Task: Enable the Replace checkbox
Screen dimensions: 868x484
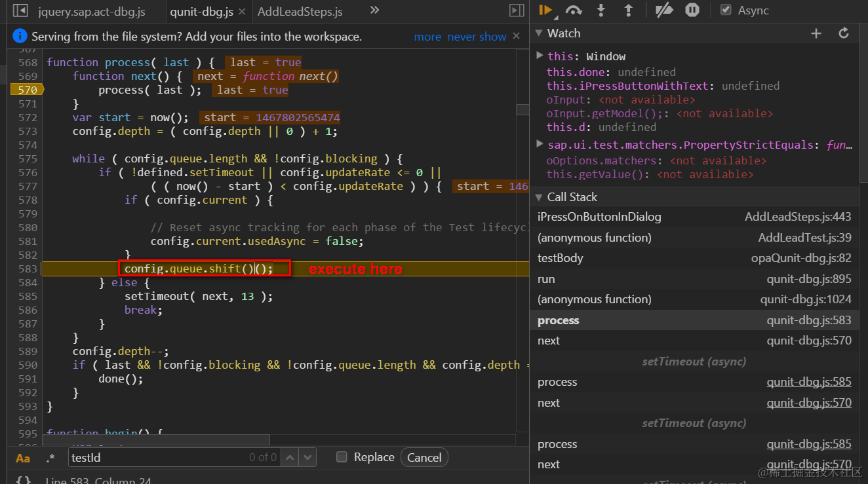Action: (x=342, y=457)
